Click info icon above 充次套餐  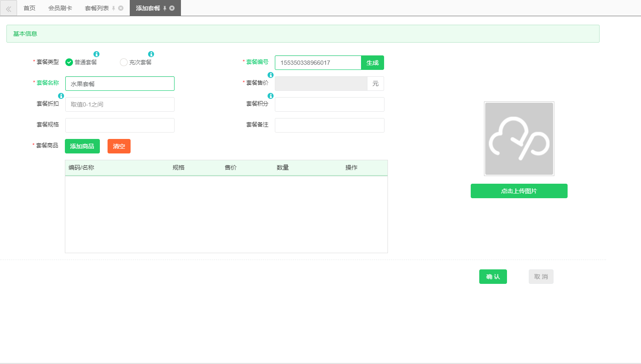[151, 54]
